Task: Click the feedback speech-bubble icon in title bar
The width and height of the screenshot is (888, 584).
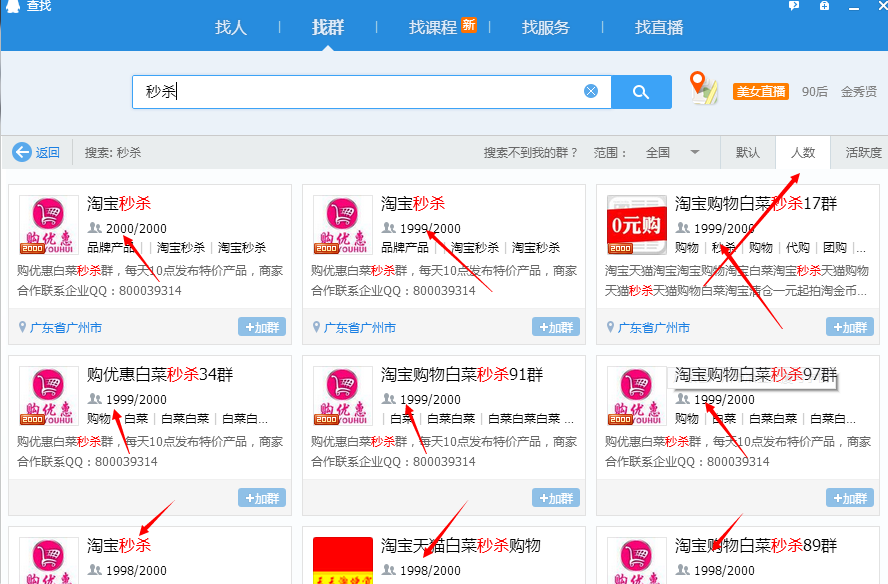Action: pos(794,6)
